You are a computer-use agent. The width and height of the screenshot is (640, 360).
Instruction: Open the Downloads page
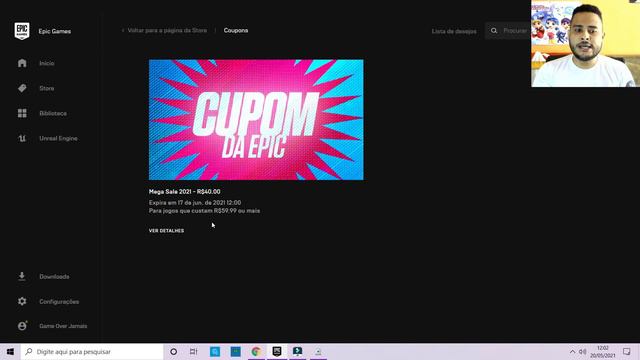54,276
